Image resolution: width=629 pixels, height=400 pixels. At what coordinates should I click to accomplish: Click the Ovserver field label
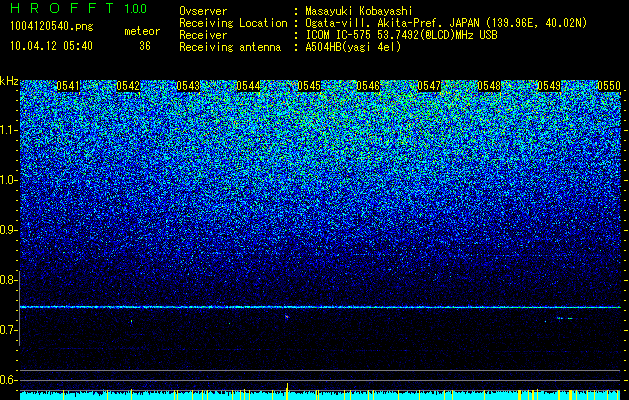click(203, 12)
